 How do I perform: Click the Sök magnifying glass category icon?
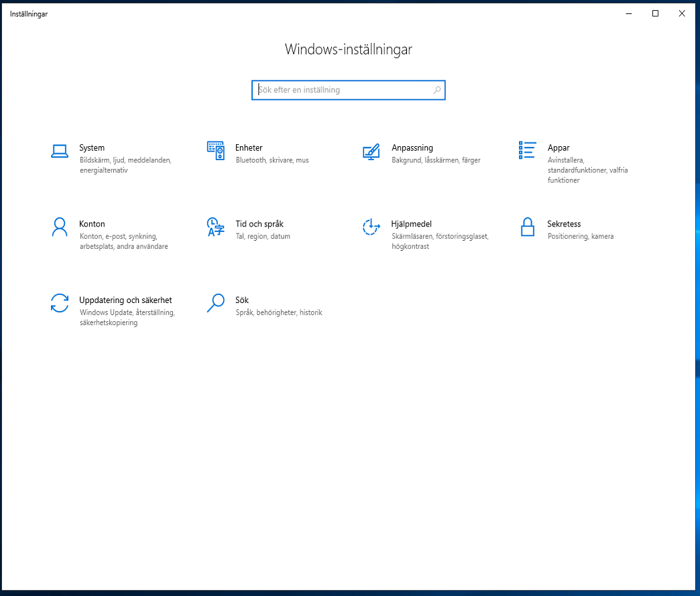(x=215, y=303)
